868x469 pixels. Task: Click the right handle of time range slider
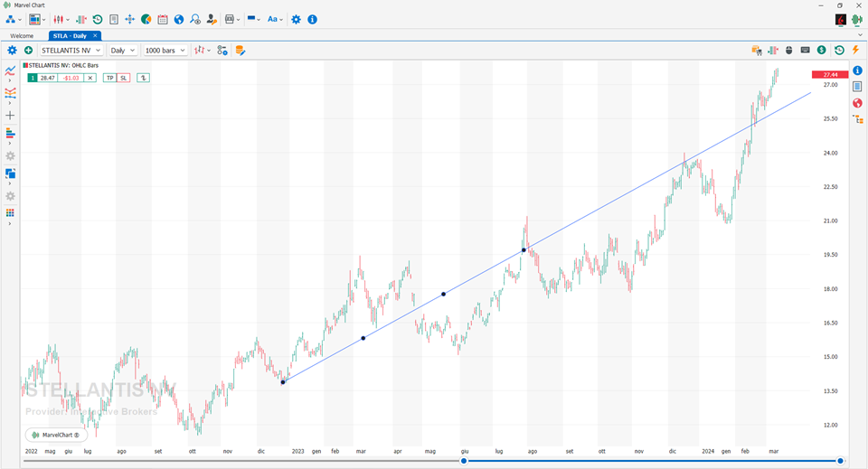coord(840,461)
